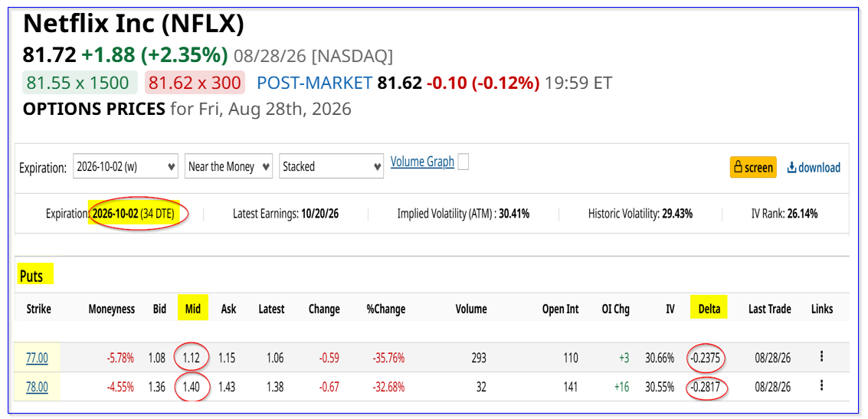Sort by %Change column header

[x=386, y=309]
